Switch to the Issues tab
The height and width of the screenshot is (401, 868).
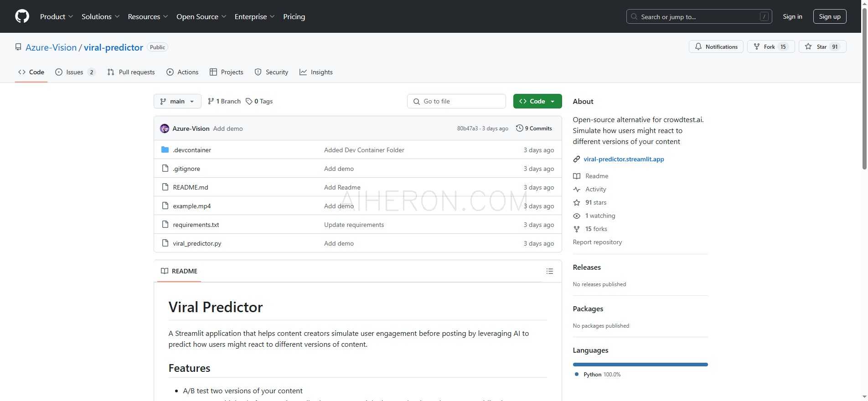(x=75, y=72)
